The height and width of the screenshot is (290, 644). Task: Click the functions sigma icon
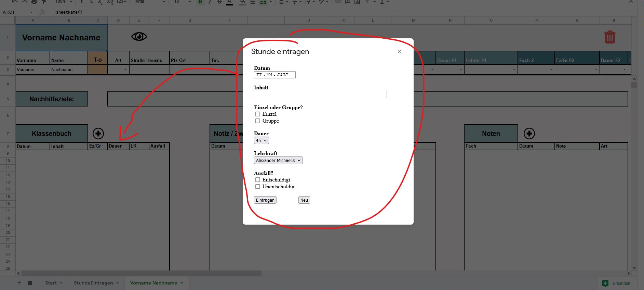tap(382, 2)
